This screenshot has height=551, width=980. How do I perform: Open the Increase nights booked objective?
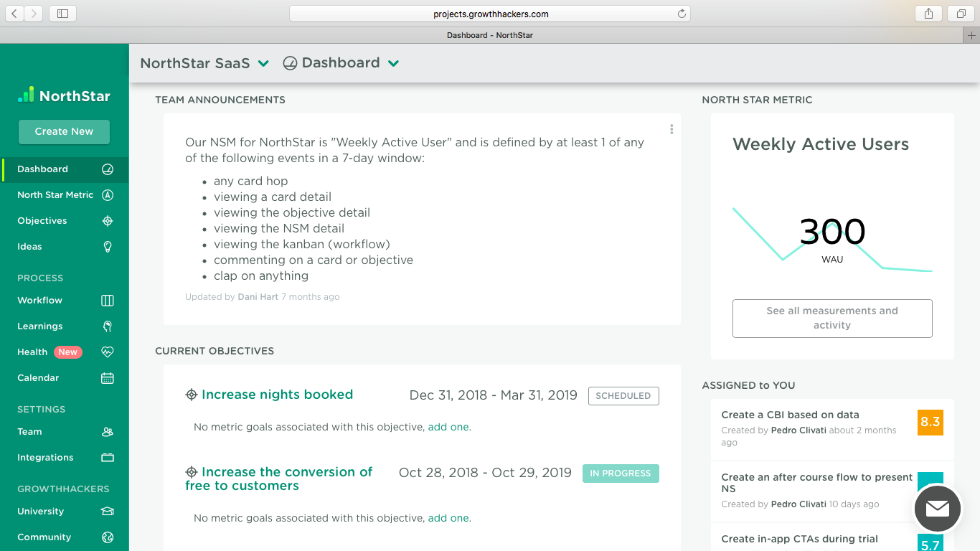(x=277, y=395)
